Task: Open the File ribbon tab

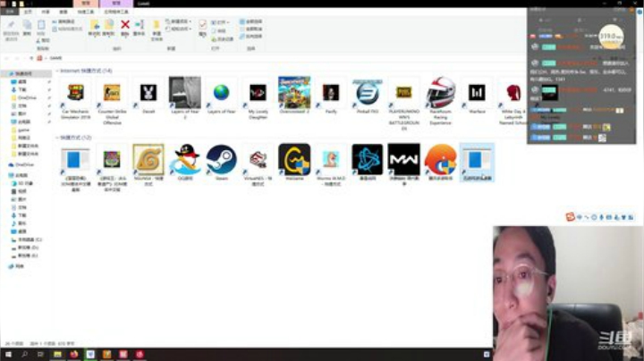Action: point(10,12)
